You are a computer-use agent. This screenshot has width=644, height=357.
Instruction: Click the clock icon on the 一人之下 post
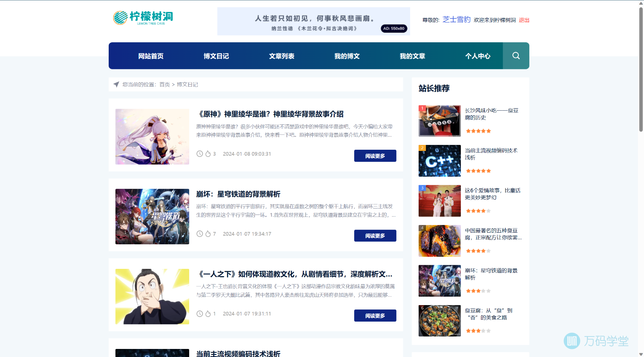coord(200,314)
